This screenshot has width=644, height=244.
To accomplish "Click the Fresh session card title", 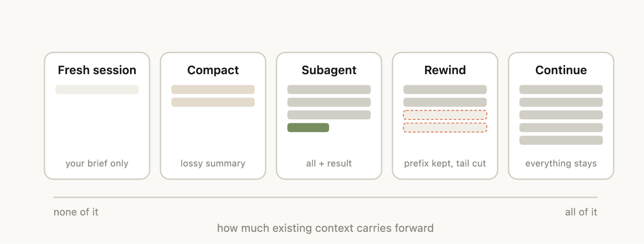I will pos(97,70).
